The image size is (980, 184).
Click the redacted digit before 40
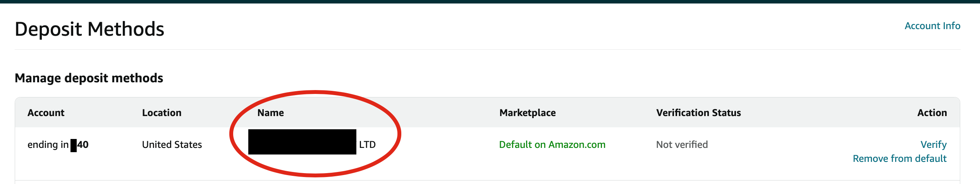click(x=74, y=146)
